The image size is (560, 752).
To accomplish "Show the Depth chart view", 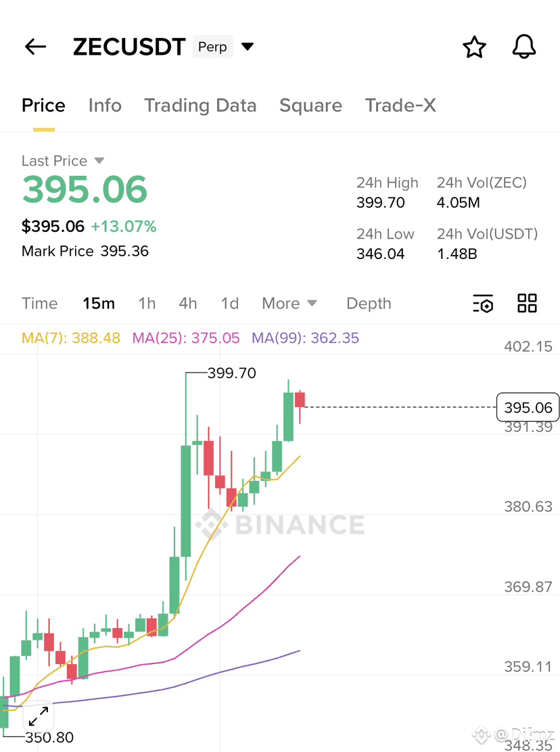I will (369, 304).
